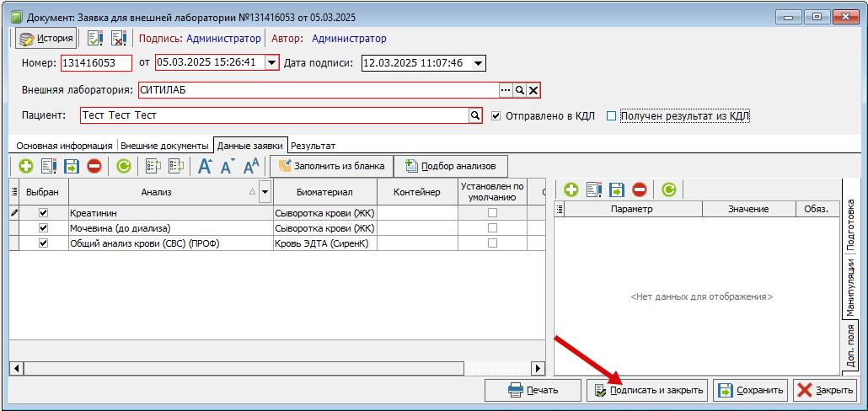Screen dimensions: 868x411
Task: Click the remove signature icon with red X
Action: tap(118, 39)
